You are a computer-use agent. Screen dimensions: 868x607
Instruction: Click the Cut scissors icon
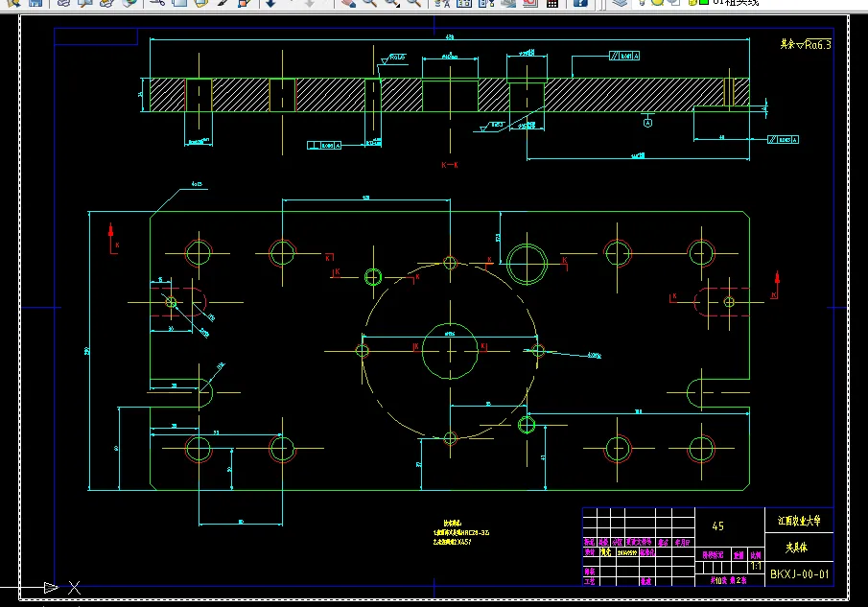(157, 3)
